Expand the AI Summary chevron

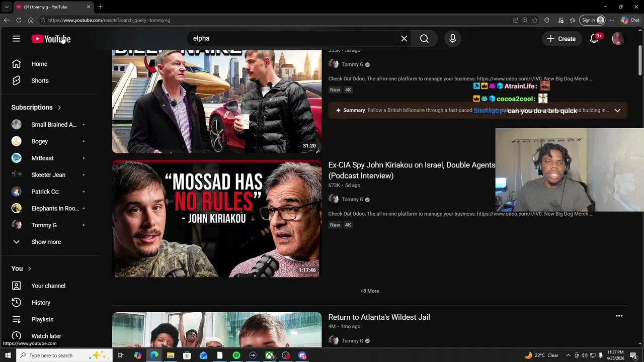click(617, 110)
